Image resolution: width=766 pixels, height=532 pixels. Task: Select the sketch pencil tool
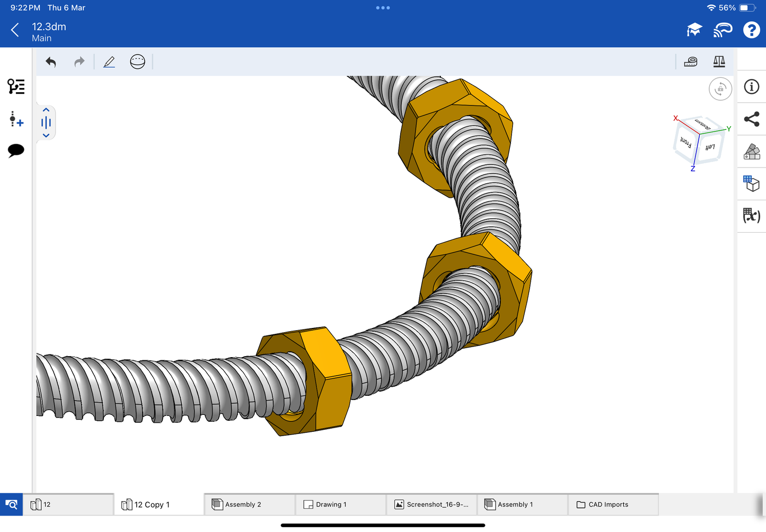[x=109, y=62]
